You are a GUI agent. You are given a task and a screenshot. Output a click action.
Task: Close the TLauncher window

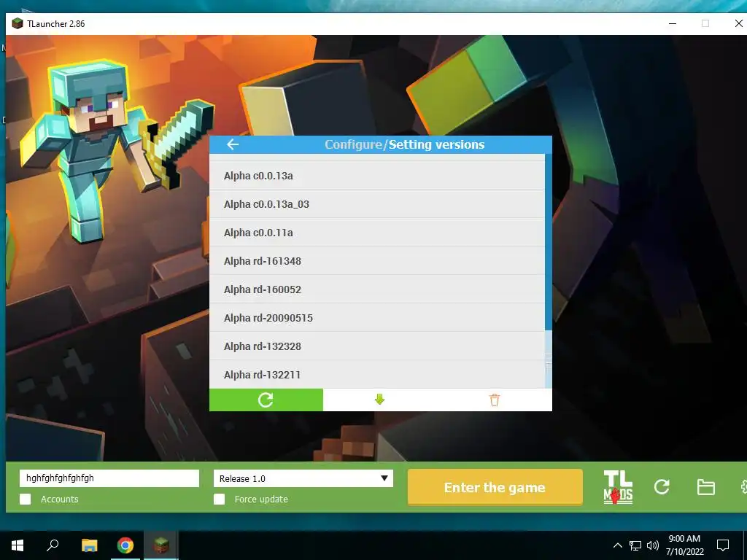coord(738,23)
